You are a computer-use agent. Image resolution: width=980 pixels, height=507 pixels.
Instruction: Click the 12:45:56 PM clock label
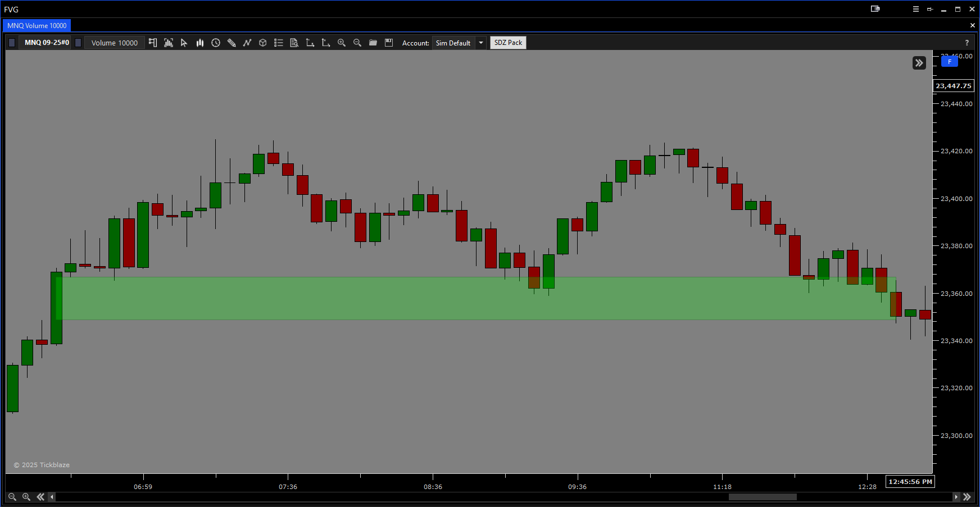(910, 482)
